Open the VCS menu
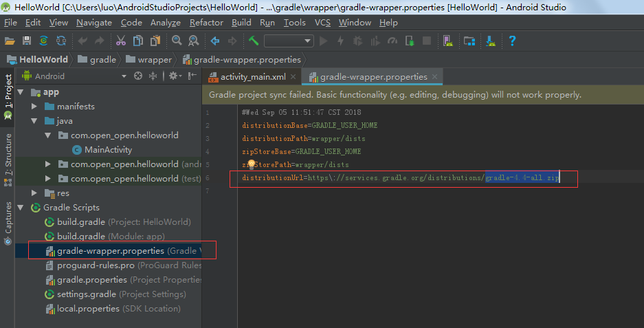This screenshot has height=328, width=644. click(322, 23)
